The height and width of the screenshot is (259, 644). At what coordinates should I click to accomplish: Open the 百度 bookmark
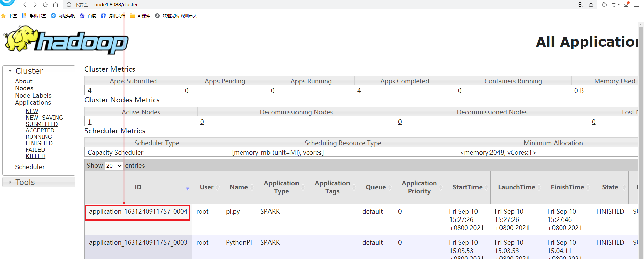coord(88,16)
